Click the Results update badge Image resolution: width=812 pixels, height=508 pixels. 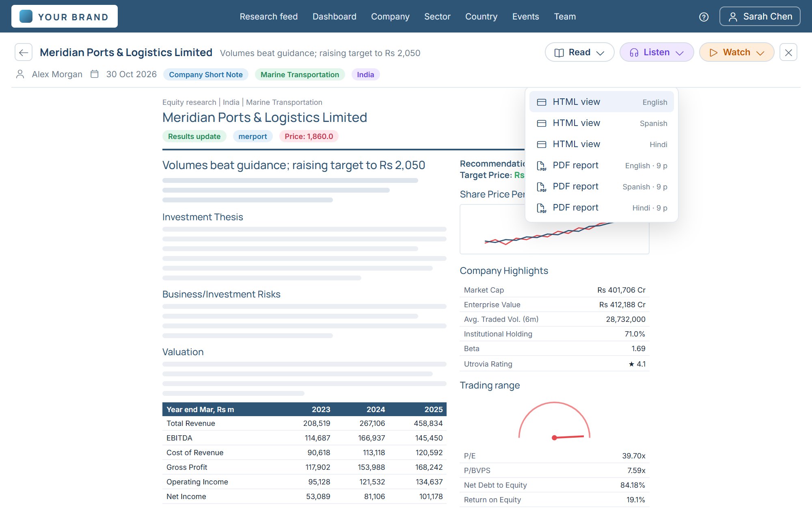pyautogui.click(x=194, y=137)
